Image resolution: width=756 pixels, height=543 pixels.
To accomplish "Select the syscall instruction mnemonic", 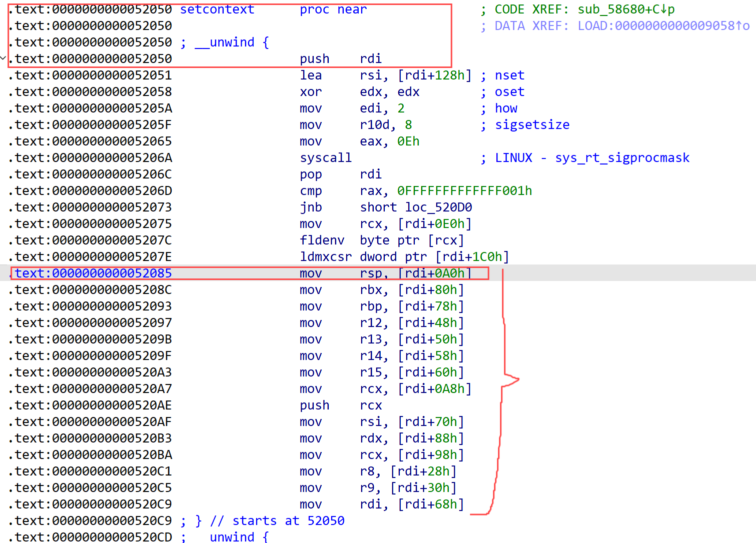I will tap(326, 158).
